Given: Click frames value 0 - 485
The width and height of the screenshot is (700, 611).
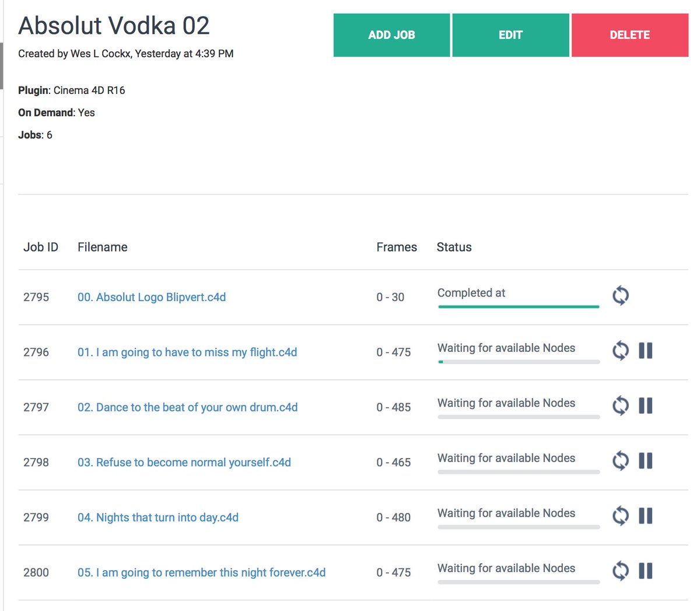Looking at the screenshot, I should pos(394,407).
